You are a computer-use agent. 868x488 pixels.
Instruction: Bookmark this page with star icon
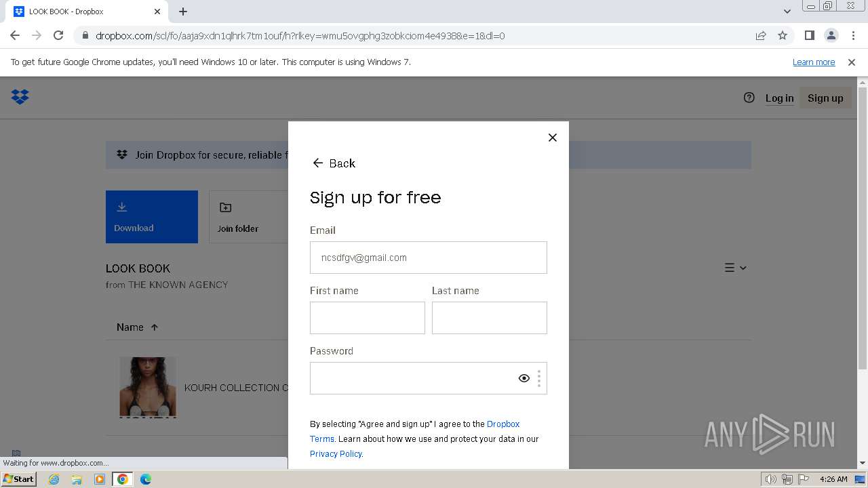(783, 35)
